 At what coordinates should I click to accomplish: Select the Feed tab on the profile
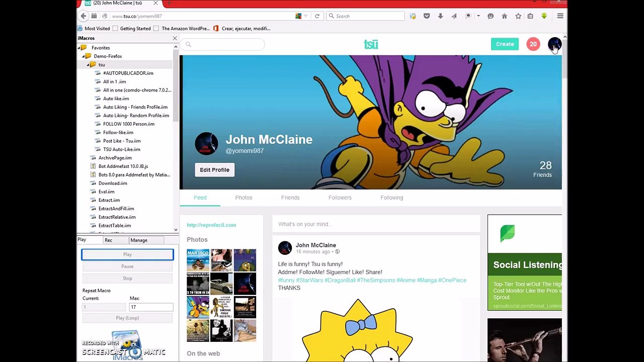[200, 198]
